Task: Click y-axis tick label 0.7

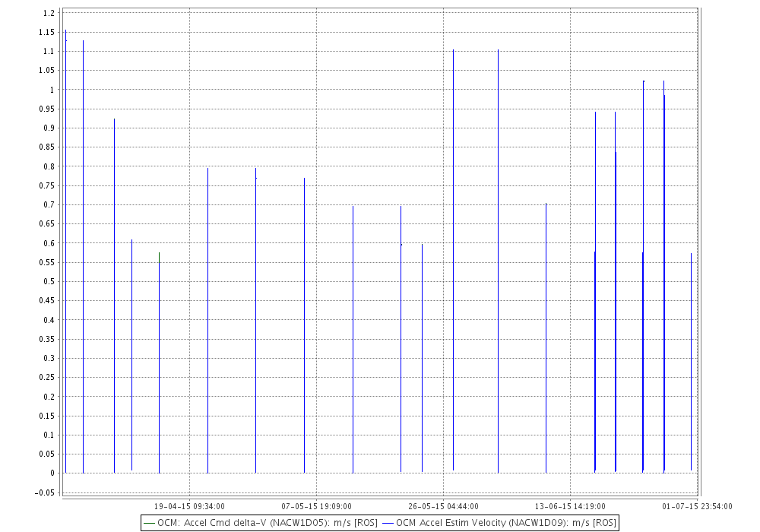Action: pyautogui.click(x=49, y=204)
